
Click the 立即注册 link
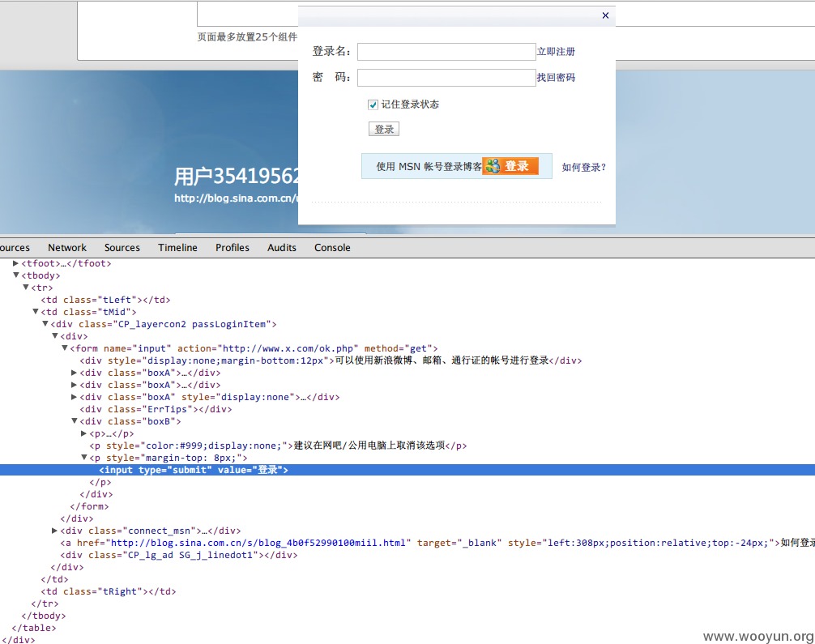pos(556,52)
